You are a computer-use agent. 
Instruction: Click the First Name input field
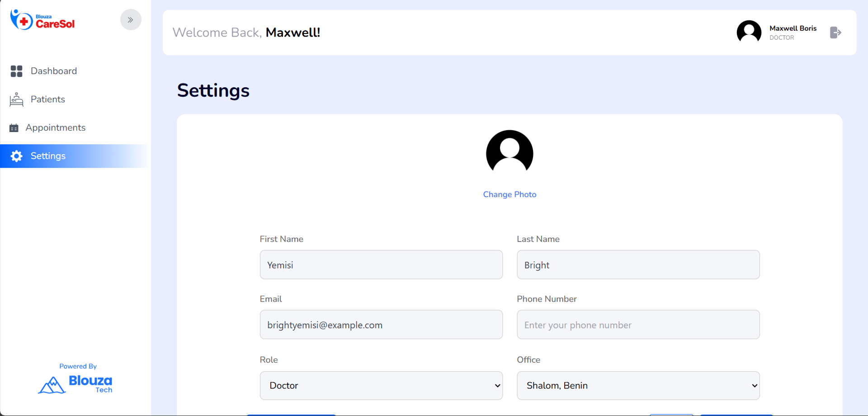pyautogui.click(x=381, y=265)
